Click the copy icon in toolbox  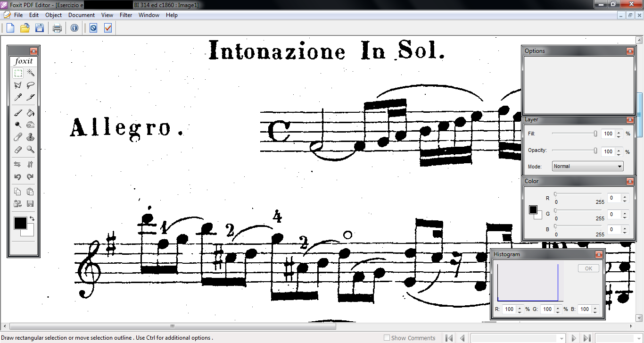tap(18, 192)
